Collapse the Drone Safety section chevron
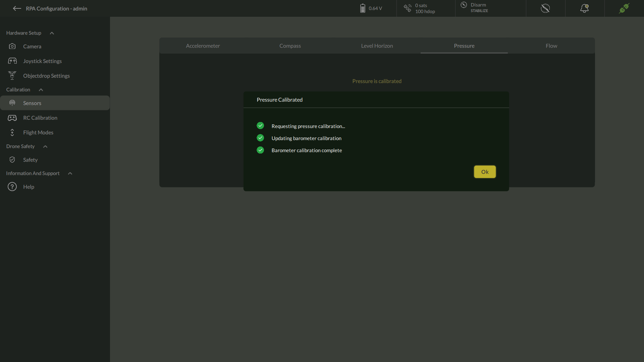The image size is (644, 362). pos(45,146)
